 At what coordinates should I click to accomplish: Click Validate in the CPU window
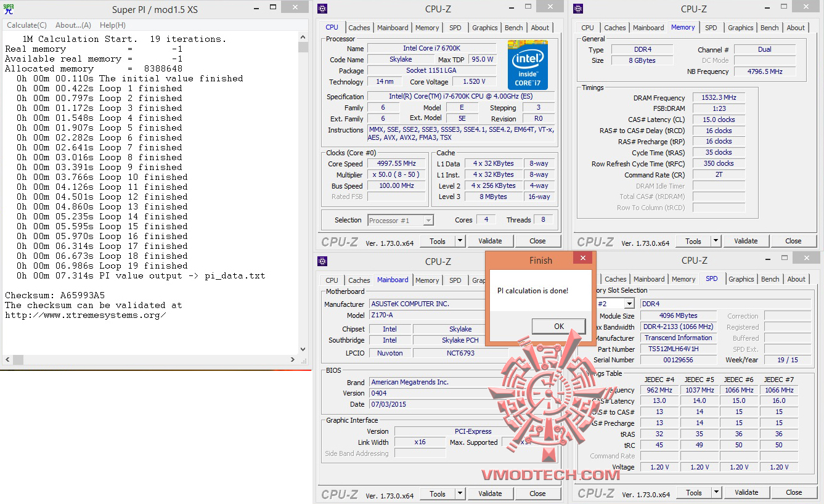point(490,241)
